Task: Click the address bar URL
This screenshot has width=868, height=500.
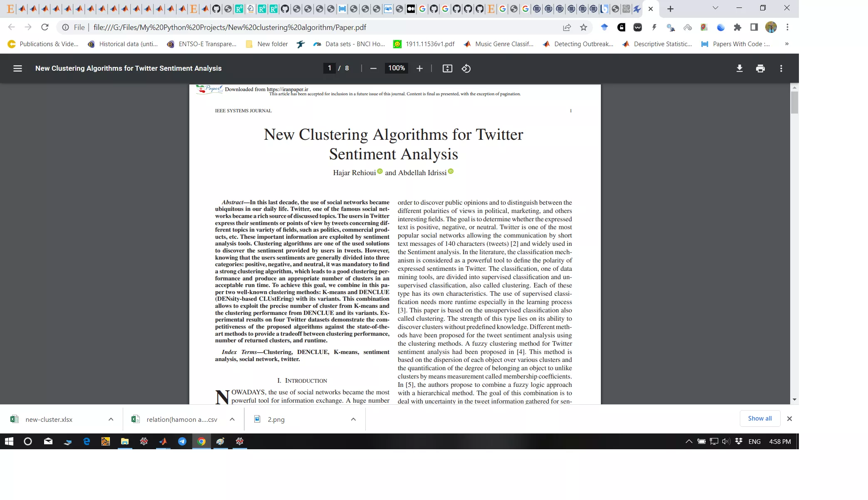Action: point(230,27)
